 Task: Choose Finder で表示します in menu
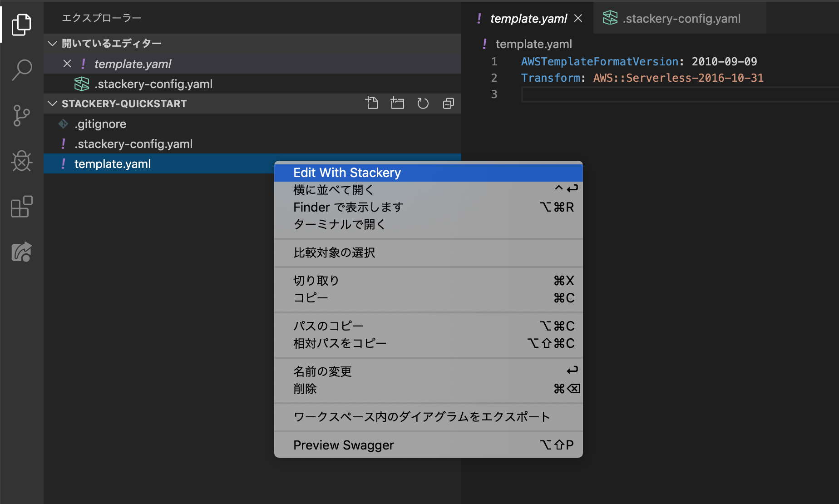tap(428, 207)
